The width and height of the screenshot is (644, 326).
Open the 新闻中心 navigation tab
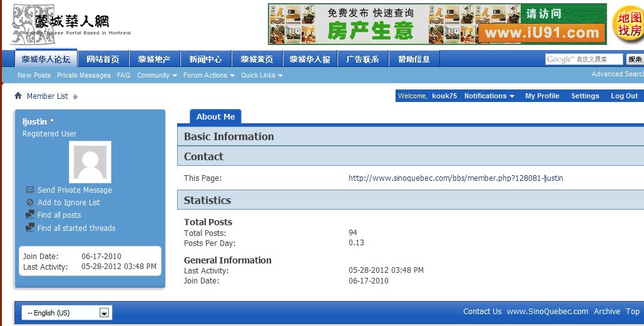205,59
